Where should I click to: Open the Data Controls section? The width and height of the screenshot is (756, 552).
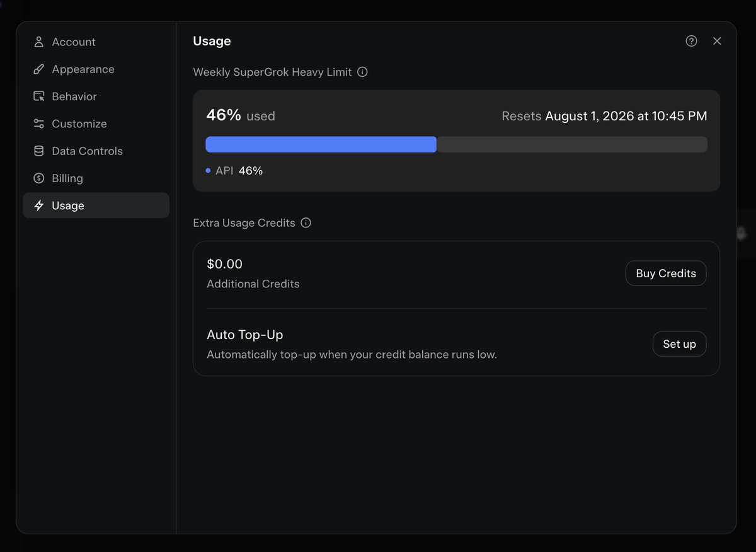click(96, 151)
